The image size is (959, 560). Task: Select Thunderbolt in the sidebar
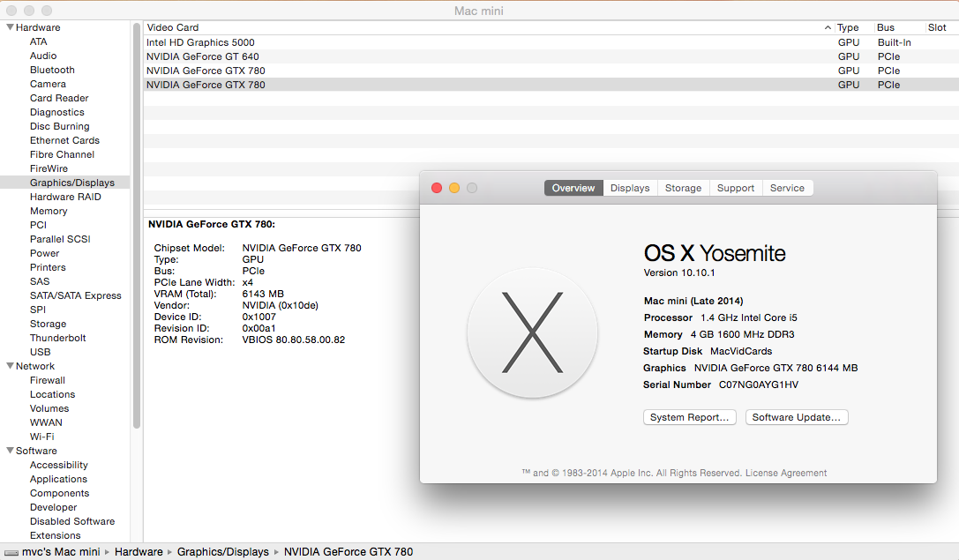coord(57,338)
